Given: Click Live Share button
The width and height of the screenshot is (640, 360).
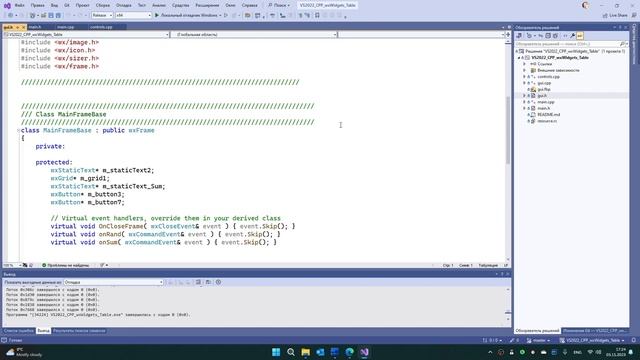Looking at the screenshot, I should coord(615,16).
